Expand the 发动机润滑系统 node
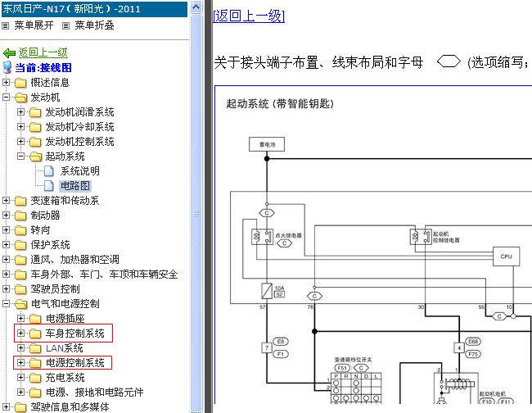The width and height of the screenshot is (532, 413). click(20, 111)
